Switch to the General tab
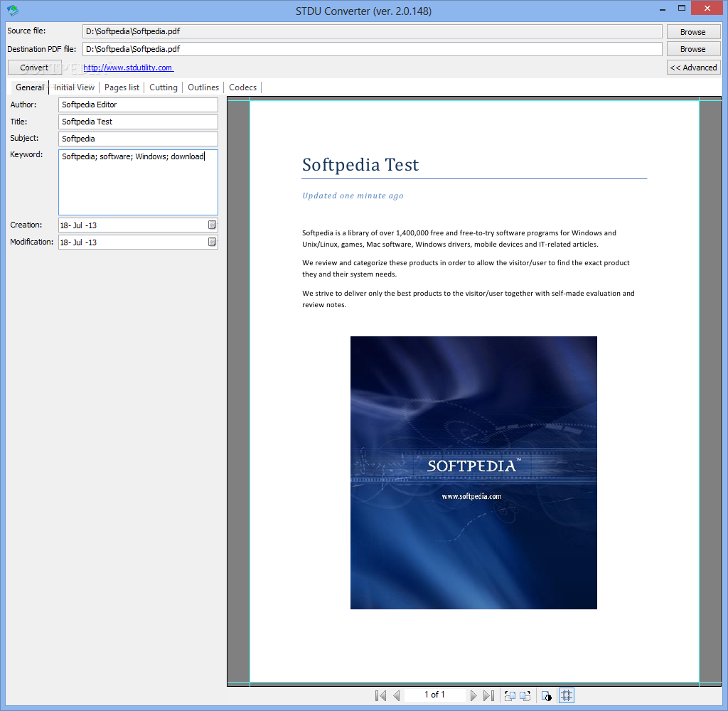The height and width of the screenshot is (711, 728). click(29, 87)
